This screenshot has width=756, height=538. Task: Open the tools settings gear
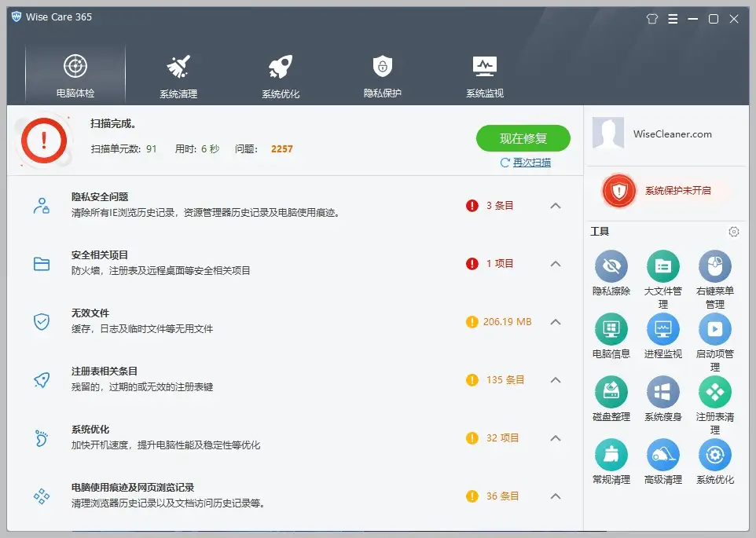click(x=734, y=232)
